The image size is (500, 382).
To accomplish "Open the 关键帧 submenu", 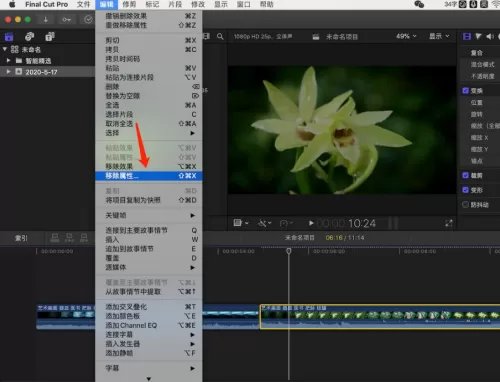I will (x=149, y=215).
